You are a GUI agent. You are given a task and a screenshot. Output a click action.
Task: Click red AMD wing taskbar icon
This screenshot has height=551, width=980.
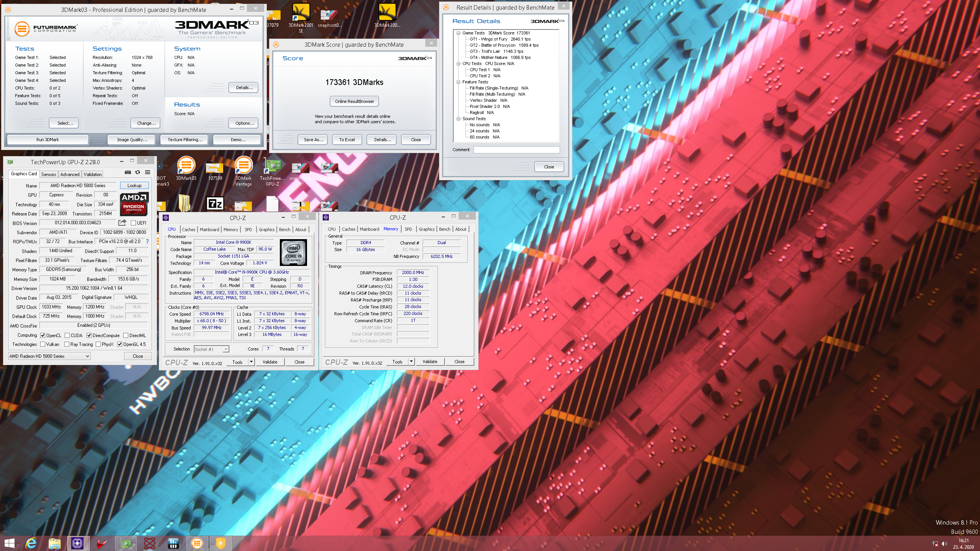pos(102,543)
